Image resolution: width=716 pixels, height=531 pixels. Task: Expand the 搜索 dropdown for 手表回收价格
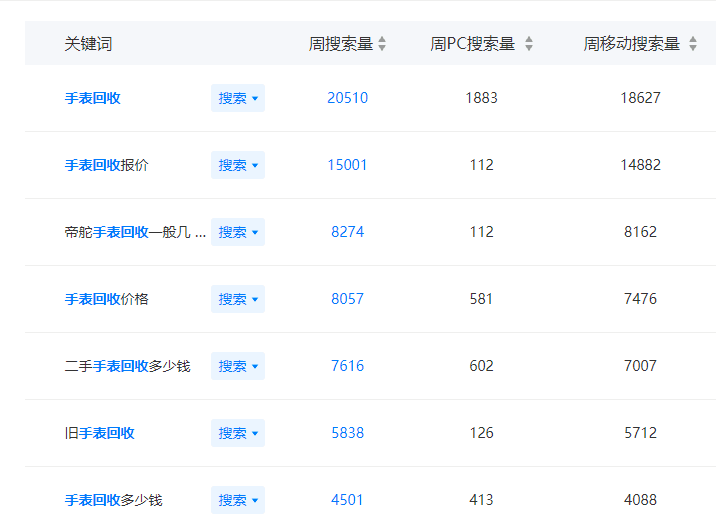(x=238, y=299)
